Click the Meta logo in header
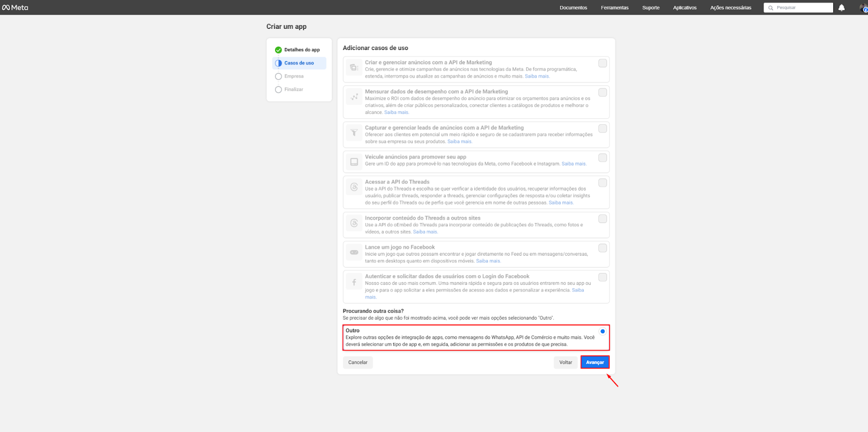The width and height of the screenshot is (868, 432). [x=15, y=8]
